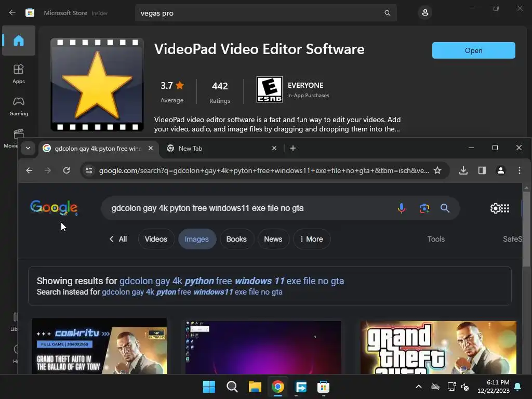Open Google quick settings gear

point(495,208)
